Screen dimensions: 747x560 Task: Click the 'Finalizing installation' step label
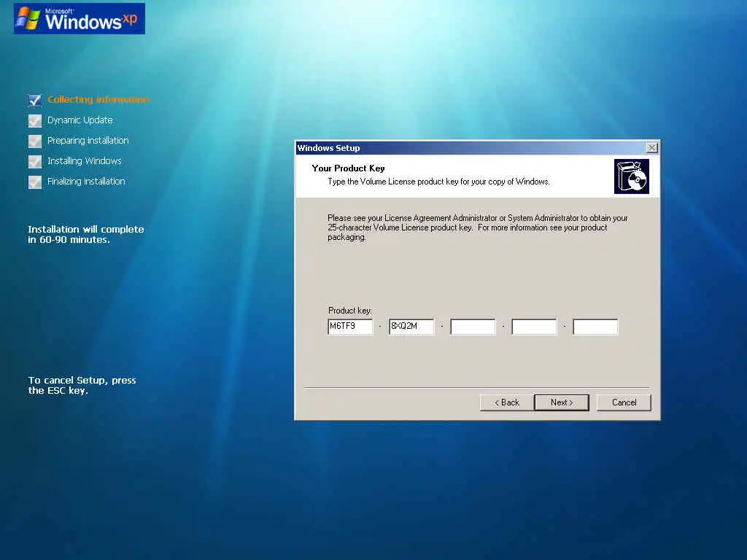pos(86,182)
